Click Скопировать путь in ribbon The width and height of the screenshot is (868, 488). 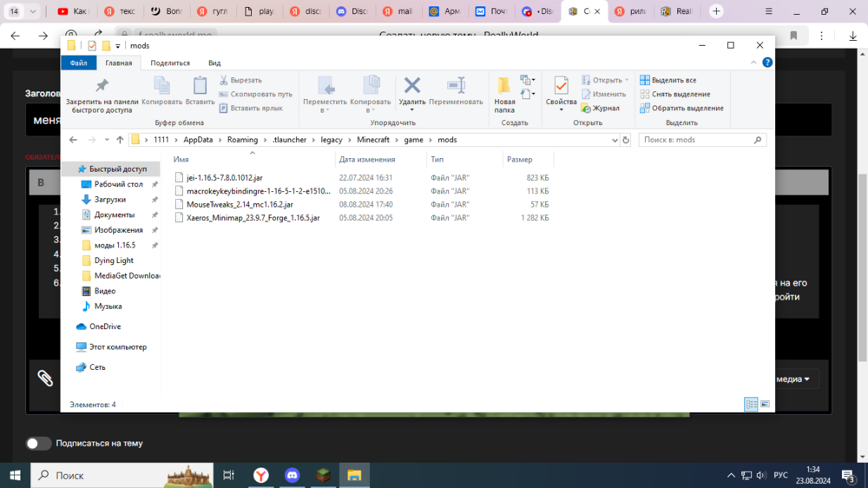point(256,94)
